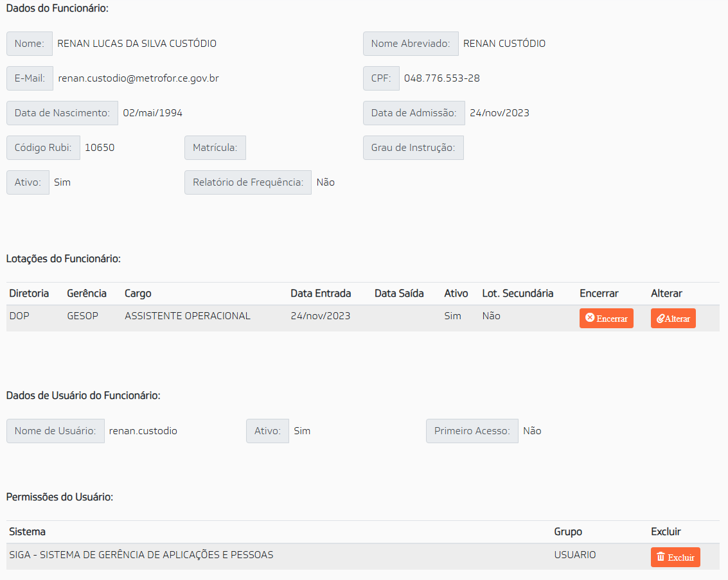Screen dimensions: 728x580
Task: Click the Grau de Instrução label
Action: pos(413,148)
